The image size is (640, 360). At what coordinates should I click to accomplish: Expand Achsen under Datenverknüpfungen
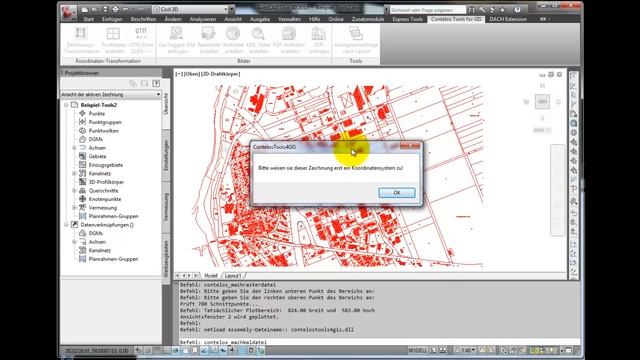74,242
